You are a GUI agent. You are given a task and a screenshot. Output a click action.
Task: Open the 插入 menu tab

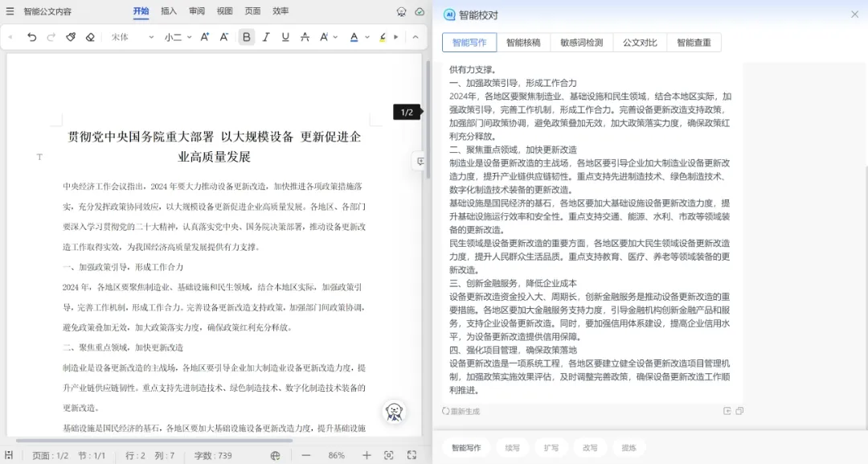tap(169, 11)
